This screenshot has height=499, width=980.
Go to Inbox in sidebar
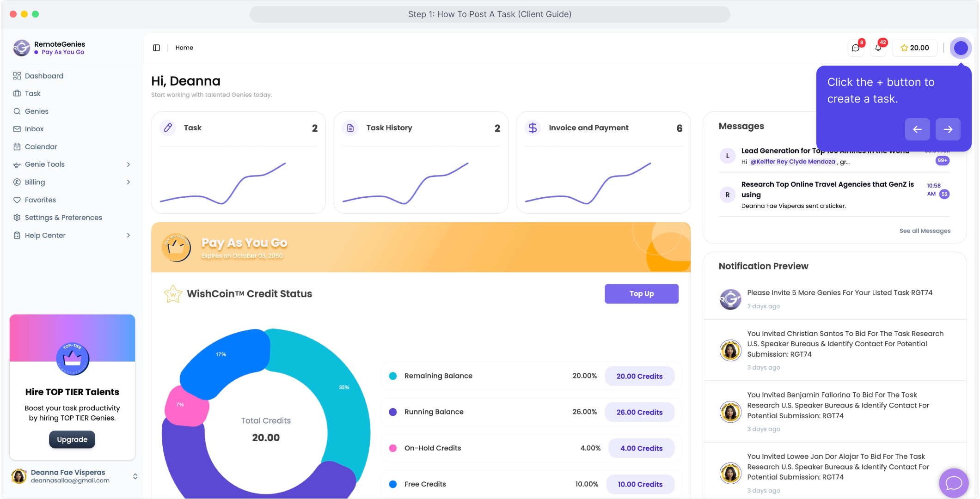(x=34, y=129)
